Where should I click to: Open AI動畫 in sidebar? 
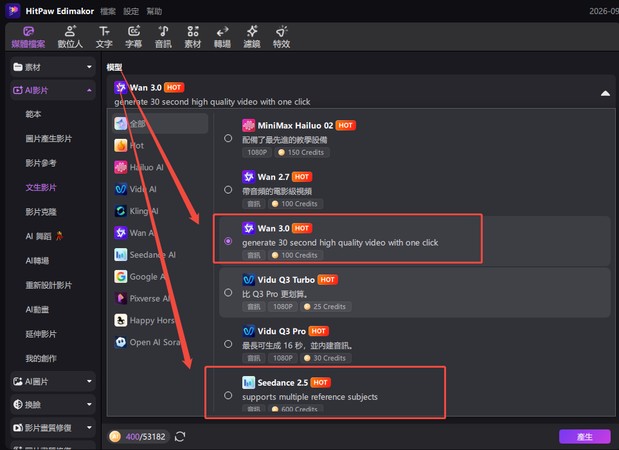38,309
